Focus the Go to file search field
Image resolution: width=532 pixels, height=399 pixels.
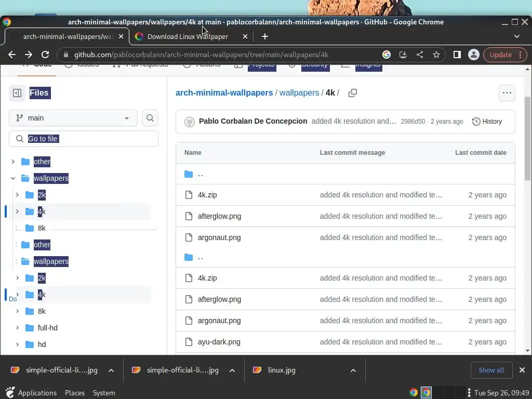coord(84,139)
